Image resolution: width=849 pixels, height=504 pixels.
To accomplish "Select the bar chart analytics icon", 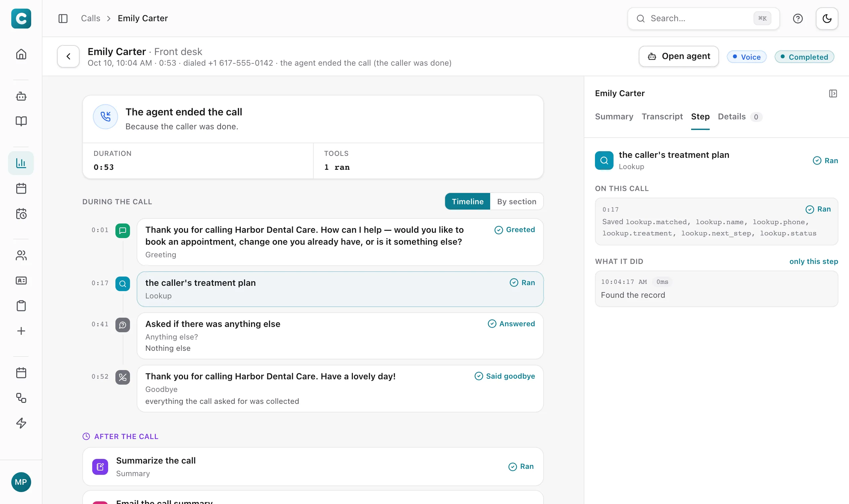I will (x=21, y=163).
